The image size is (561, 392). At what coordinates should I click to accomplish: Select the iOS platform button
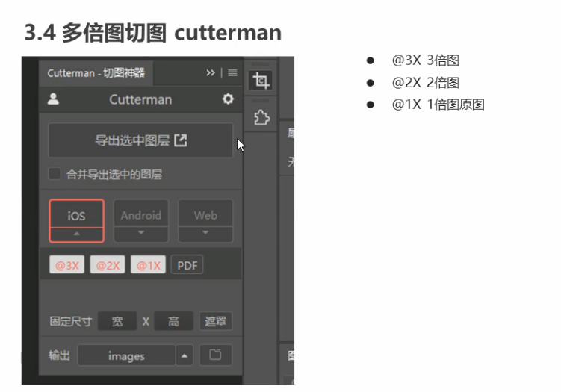point(76,214)
